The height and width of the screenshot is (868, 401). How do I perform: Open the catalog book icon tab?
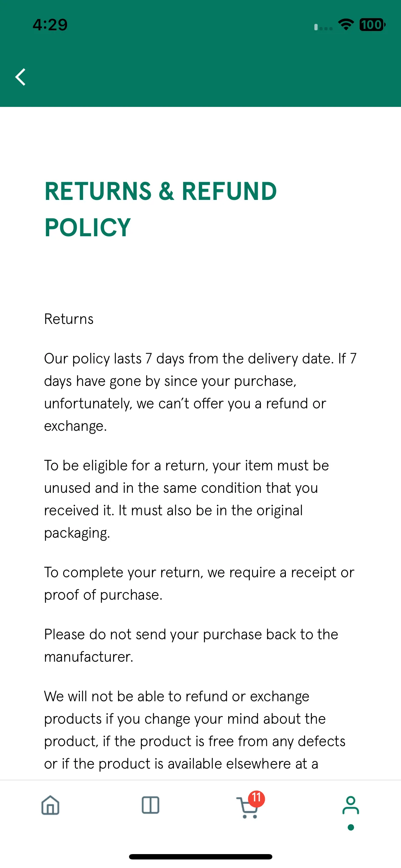coord(150,805)
